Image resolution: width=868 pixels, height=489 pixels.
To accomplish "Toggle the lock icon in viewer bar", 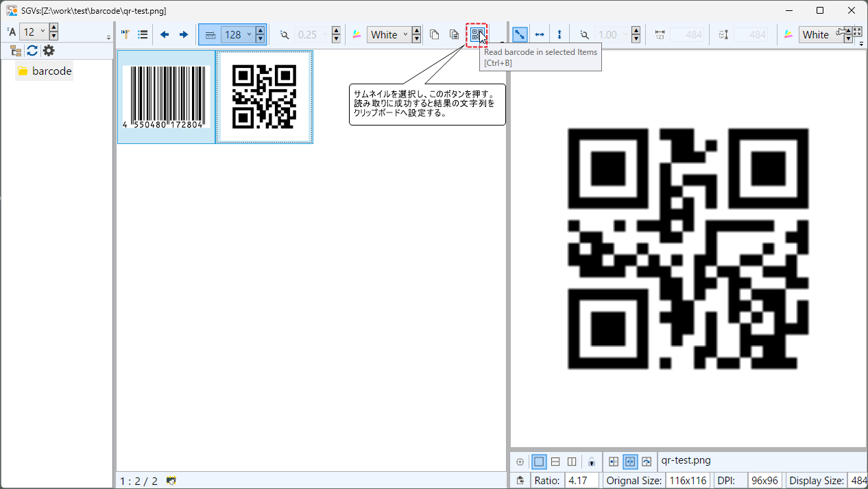I will [592, 462].
